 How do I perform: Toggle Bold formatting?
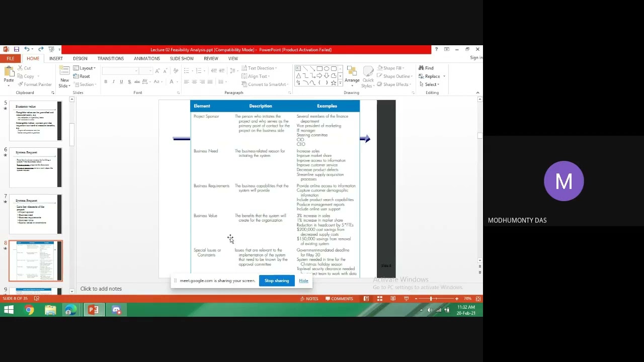106,82
